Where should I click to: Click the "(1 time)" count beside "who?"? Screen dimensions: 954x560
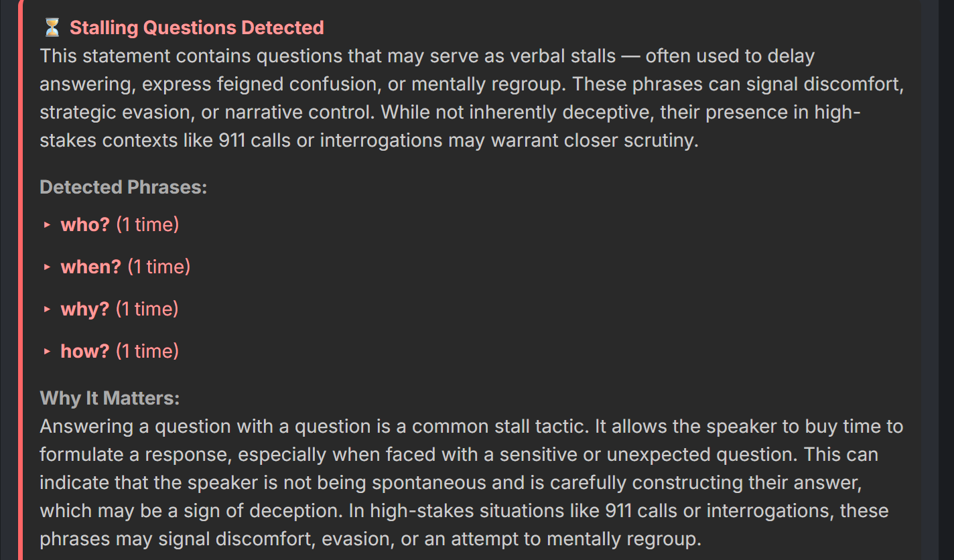point(147,224)
